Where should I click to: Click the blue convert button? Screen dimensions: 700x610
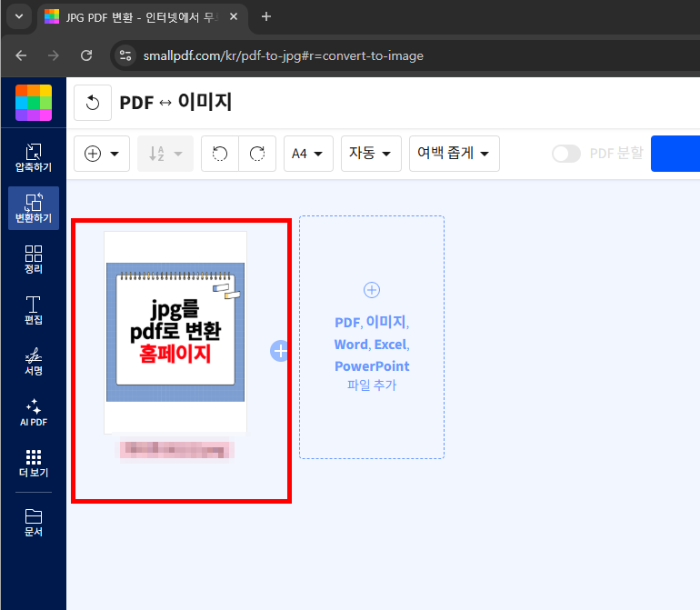pyautogui.click(x=675, y=154)
